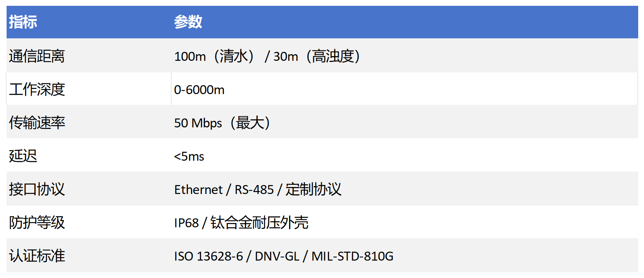Select the 接口协议 row label

(37, 189)
